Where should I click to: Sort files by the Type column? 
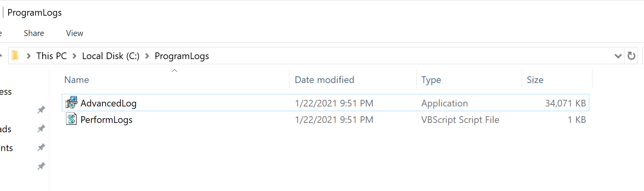tap(431, 80)
